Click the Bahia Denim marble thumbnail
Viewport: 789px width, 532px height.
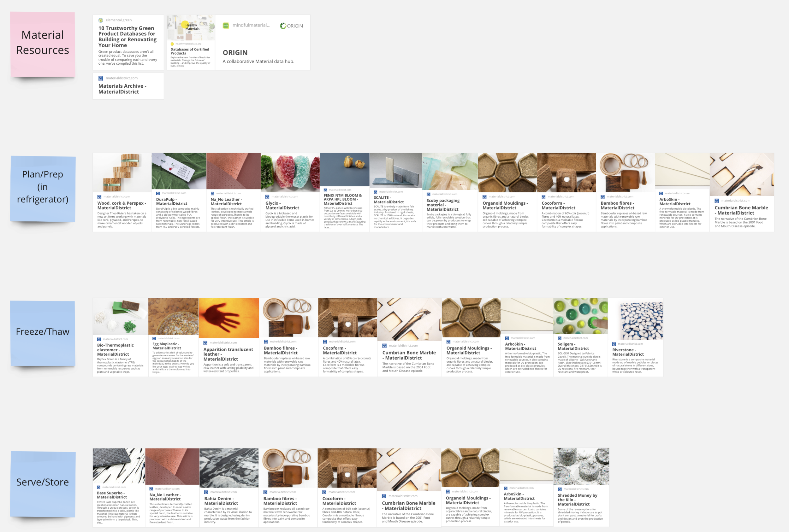click(x=229, y=468)
